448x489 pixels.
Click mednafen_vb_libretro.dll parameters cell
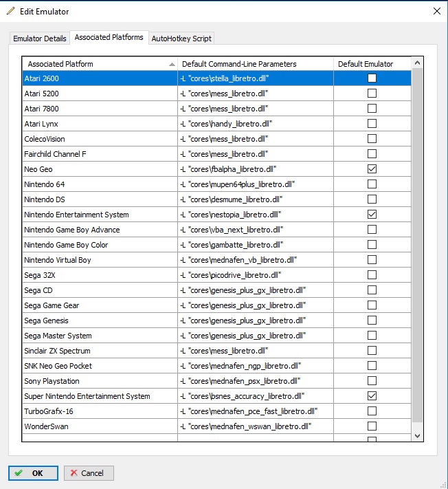[x=256, y=260]
